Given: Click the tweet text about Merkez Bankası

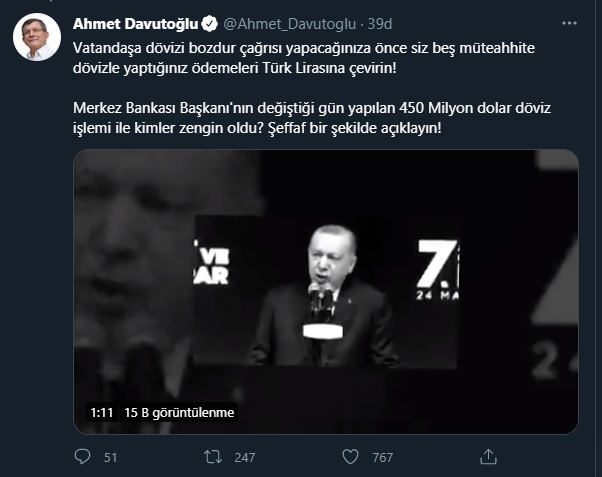Looking at the screenshot, I should tap(312, 118).
